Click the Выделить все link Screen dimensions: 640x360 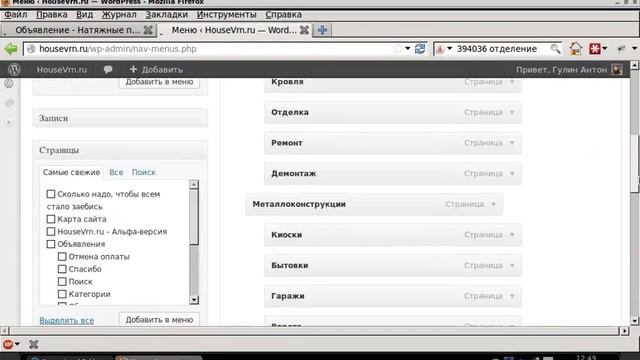coord(67,320)
